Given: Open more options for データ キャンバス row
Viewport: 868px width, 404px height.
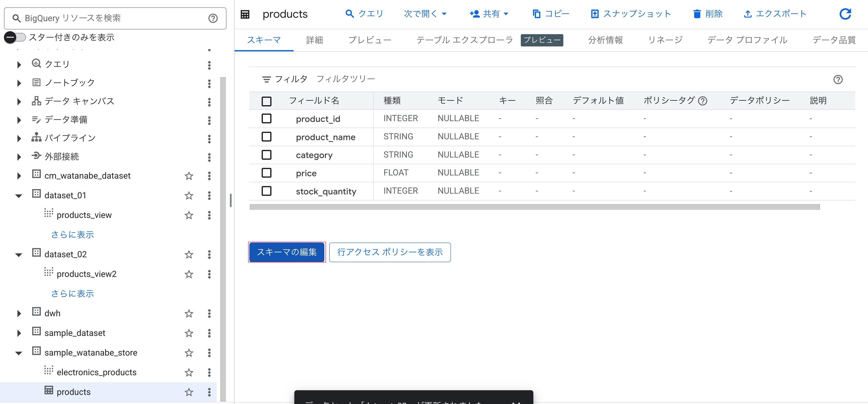Looking at the screenshot, I should point(209,102).
